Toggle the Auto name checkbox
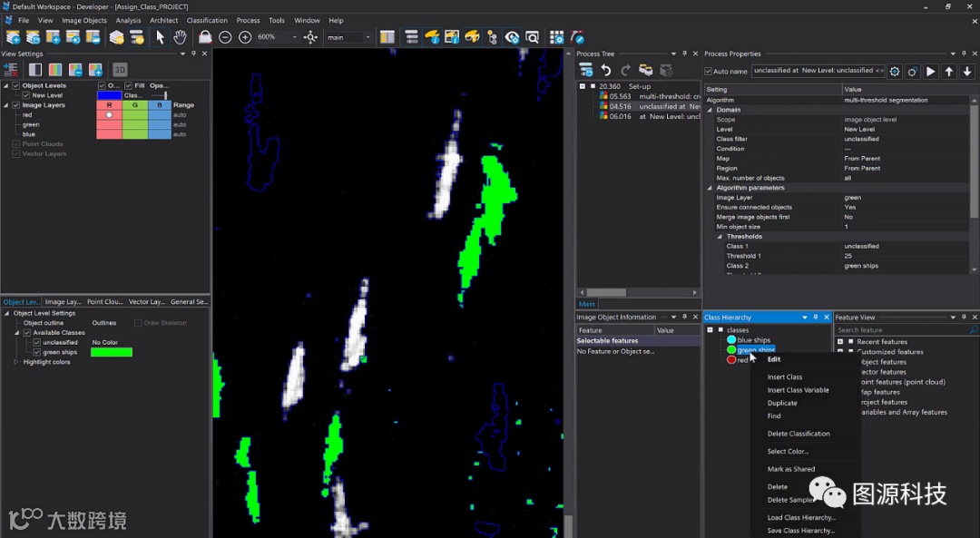This screenshot has width=980, height=538. (x=709, y=71)
